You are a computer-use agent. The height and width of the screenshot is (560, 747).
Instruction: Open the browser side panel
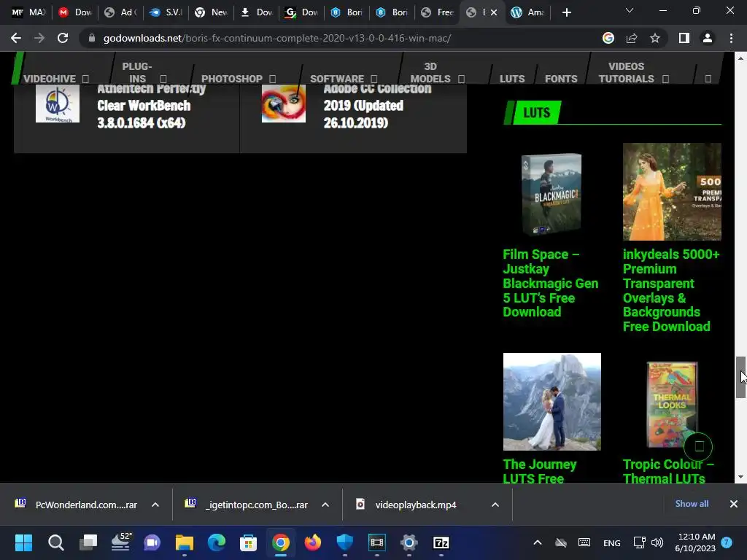point(684,38)
